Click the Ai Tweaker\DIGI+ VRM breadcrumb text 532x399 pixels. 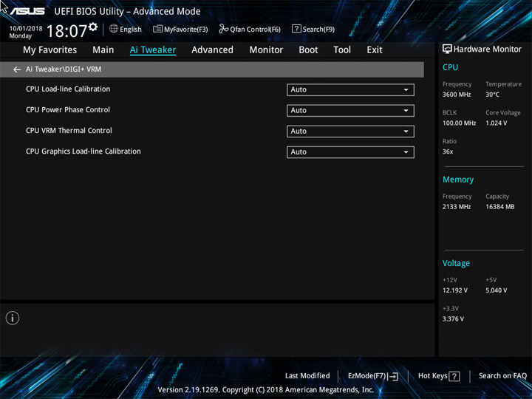coord(64,69)
